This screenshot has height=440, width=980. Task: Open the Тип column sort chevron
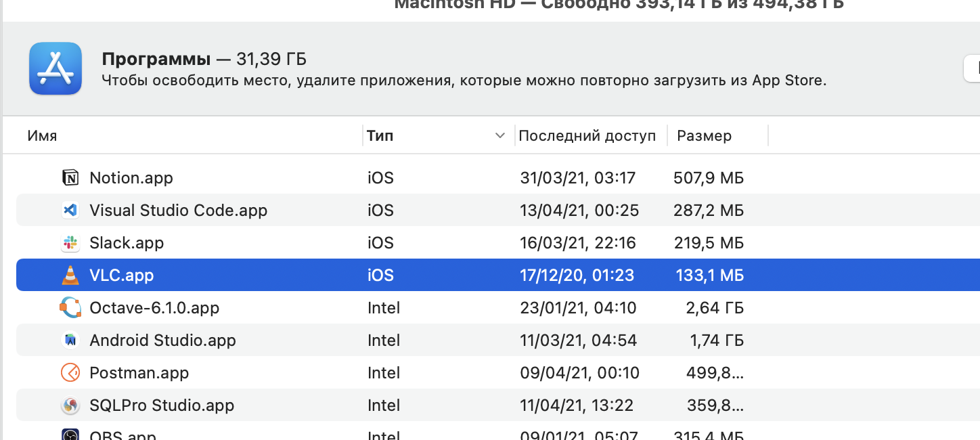coord(500,135)
